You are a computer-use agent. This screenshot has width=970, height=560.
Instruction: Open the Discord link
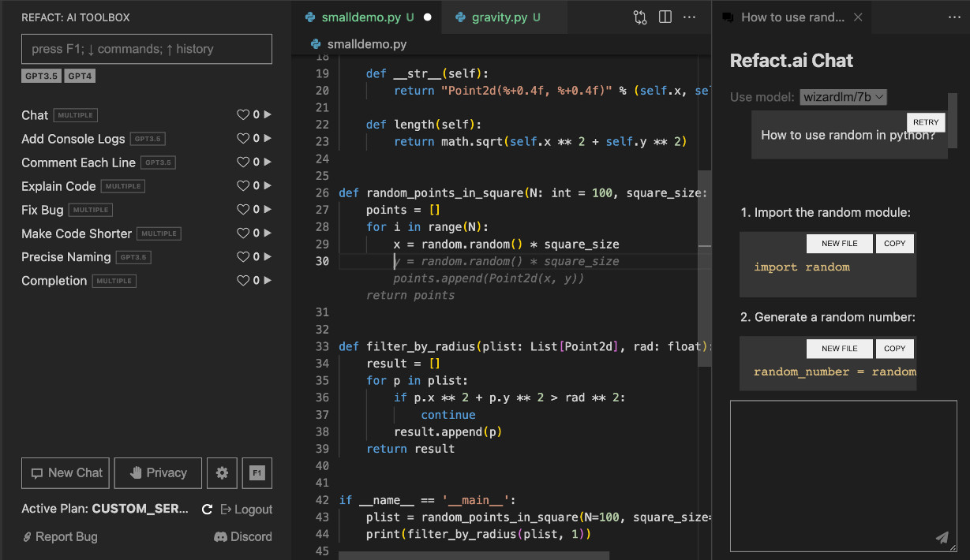tap(243, 537)
